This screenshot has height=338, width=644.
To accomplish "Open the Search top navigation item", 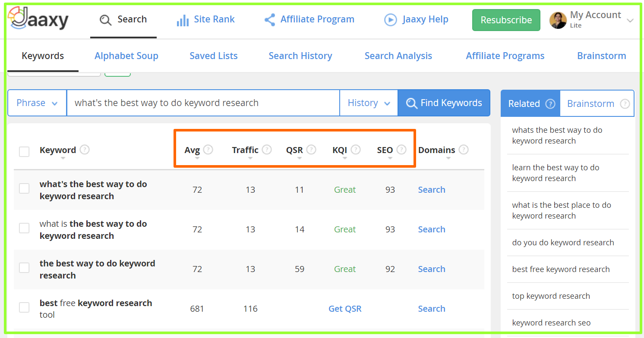I will coord(123,20).
